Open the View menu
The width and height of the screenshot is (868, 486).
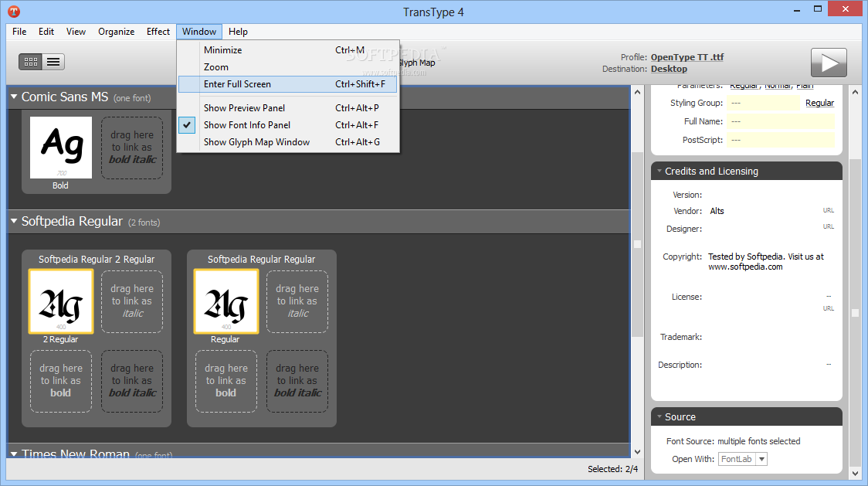pos(76,32)
